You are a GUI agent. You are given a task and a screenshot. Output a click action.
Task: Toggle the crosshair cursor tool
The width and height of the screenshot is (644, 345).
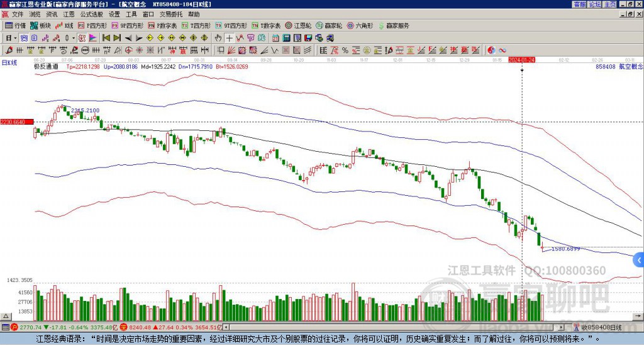point(229,38)
